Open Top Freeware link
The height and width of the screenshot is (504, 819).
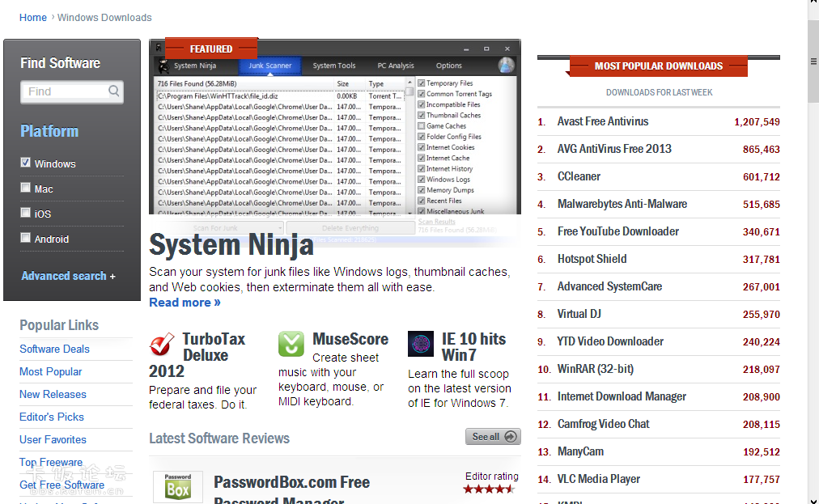click(x=51, y=462)
